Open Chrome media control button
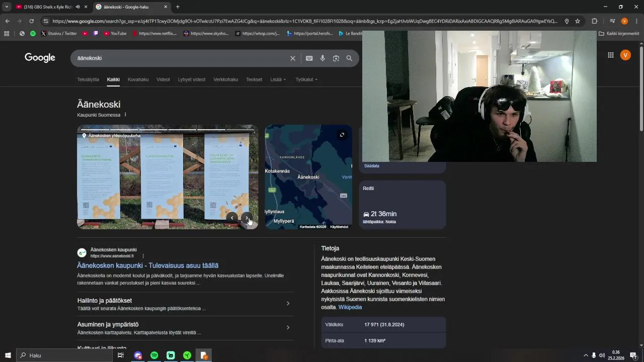The height and width of the screenshot is (362, 644). (x=612, y=21)
